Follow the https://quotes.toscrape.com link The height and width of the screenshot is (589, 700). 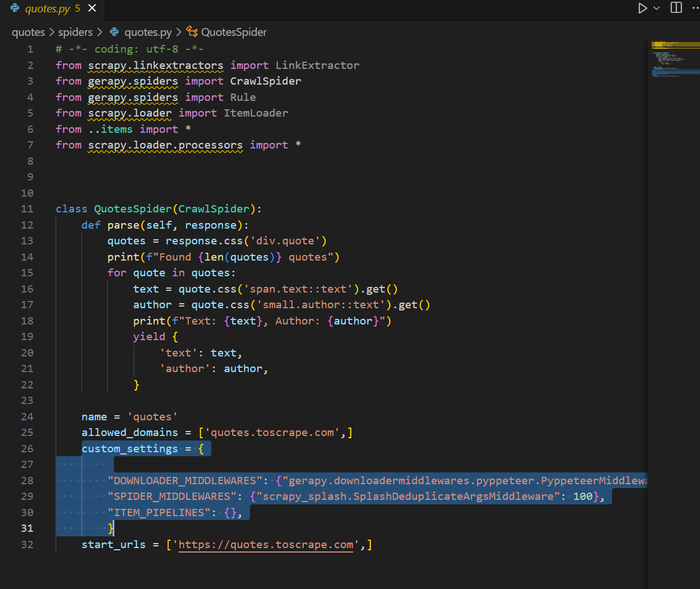click(266, 544)
